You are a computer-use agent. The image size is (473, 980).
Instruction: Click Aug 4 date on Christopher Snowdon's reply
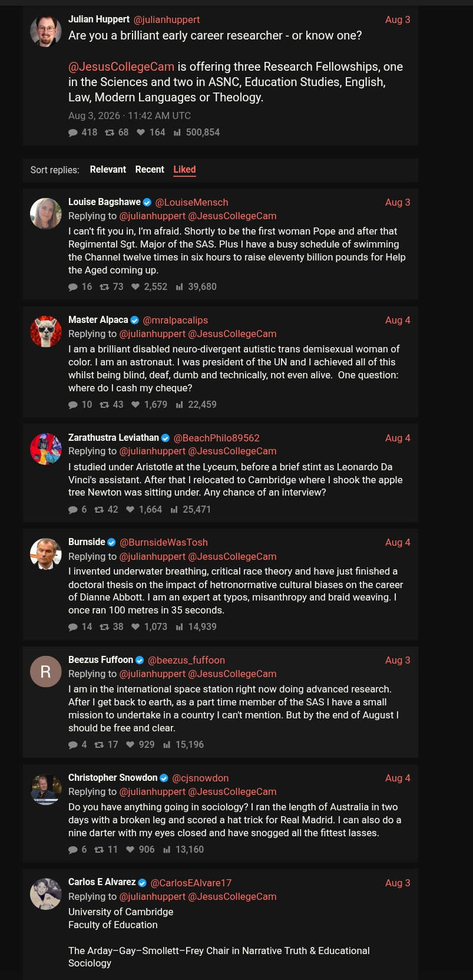tap(398, 778)
